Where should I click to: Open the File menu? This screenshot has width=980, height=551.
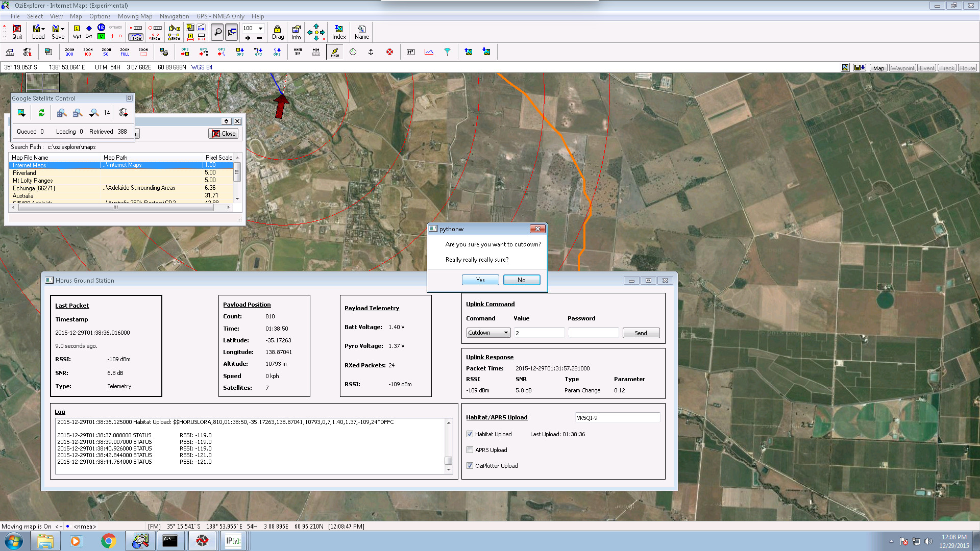point(15,16)
